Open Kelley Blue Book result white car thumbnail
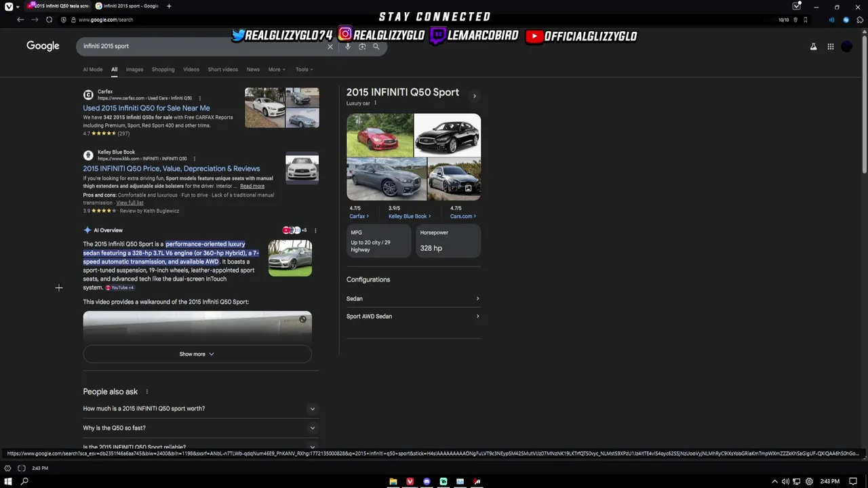 click(302, 168)
